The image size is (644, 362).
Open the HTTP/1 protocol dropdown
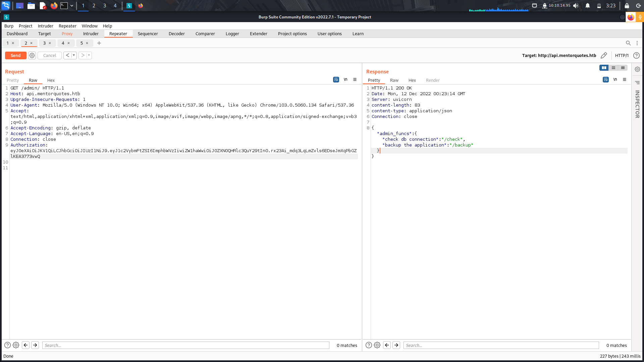(622, 55)
